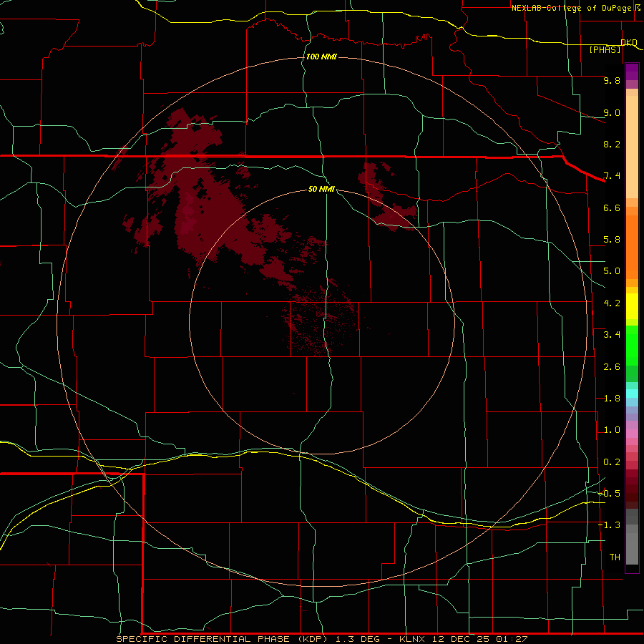Screen dimensions: 644x644
Task: Click the cyan segment of the color bar
Action: [x=632, y=394]
